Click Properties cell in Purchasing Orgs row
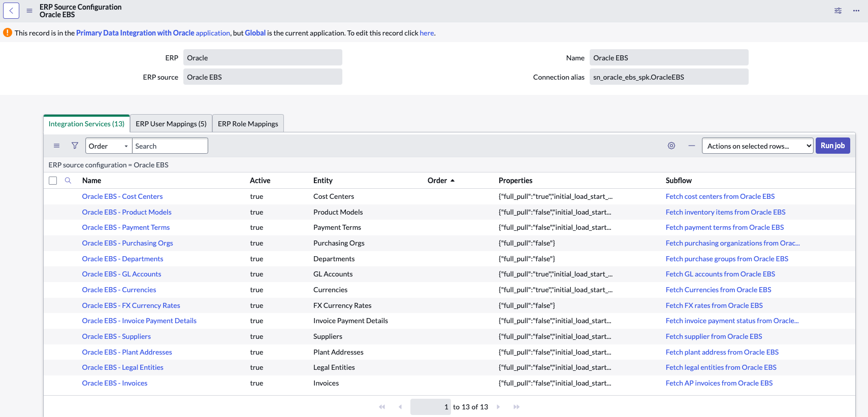The height and width of the screenshot is (417, 868). pos(527,243)
